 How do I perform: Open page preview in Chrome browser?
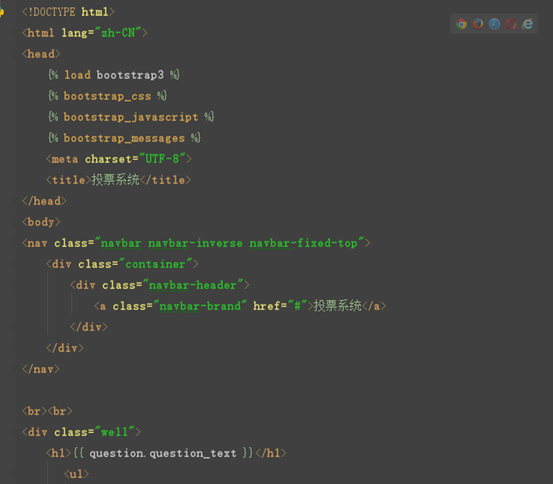click(461, 24)
